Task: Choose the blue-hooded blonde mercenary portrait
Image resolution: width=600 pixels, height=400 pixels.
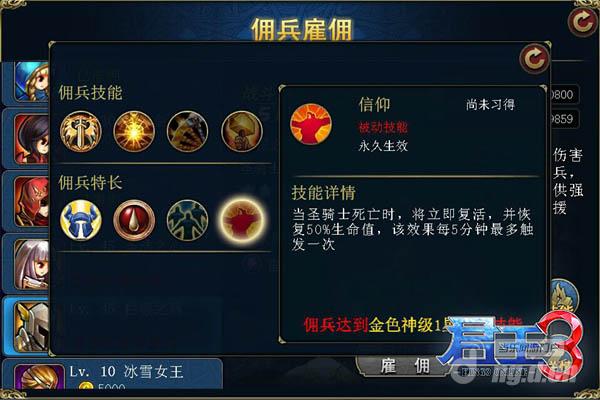Action: [32, 82]
